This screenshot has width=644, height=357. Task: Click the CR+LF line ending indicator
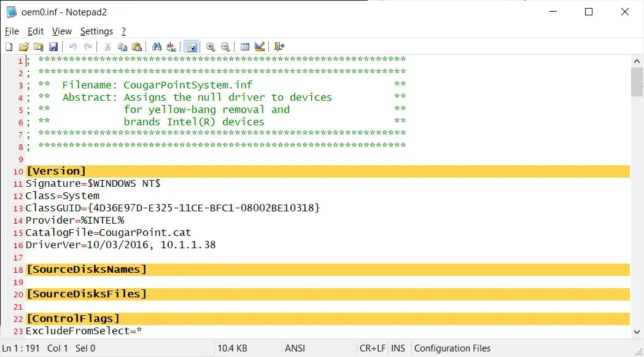tap(373, 348)
